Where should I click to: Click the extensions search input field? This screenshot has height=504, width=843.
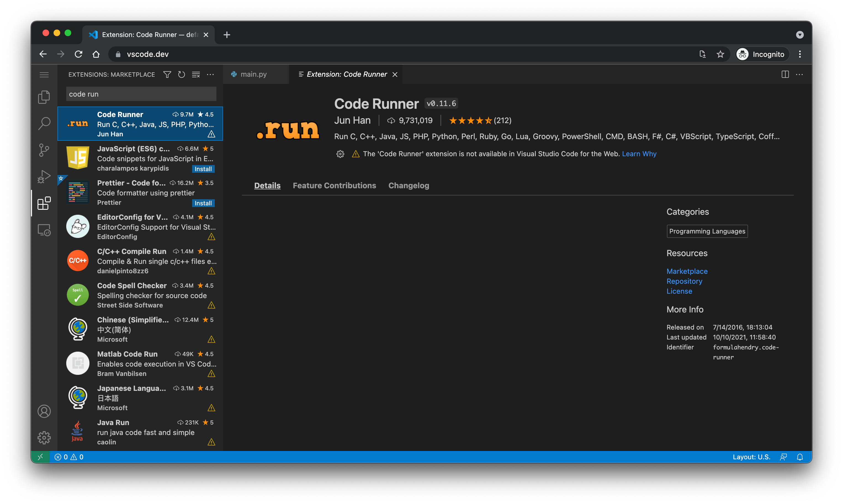(x=141, y=94)
